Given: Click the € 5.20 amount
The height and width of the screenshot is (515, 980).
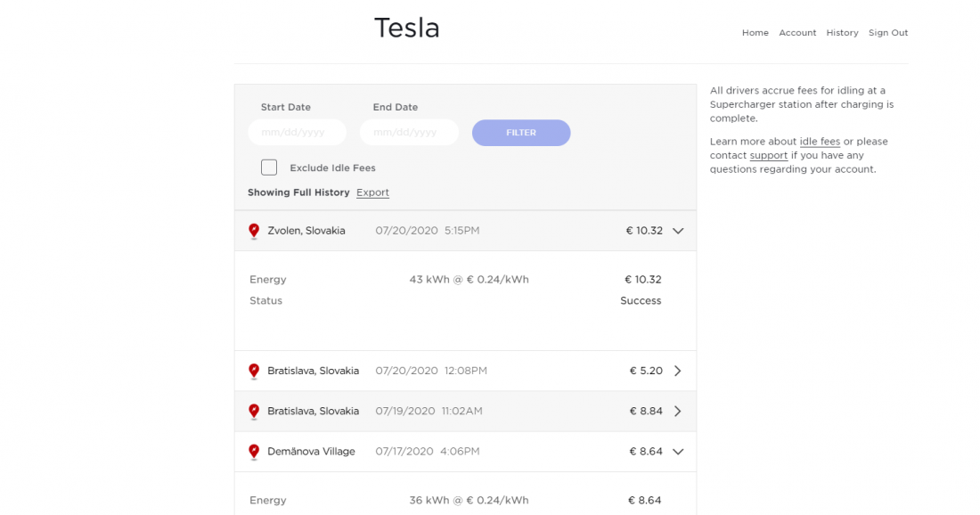Looking at the screenshot, I should [x=646, y=371].
